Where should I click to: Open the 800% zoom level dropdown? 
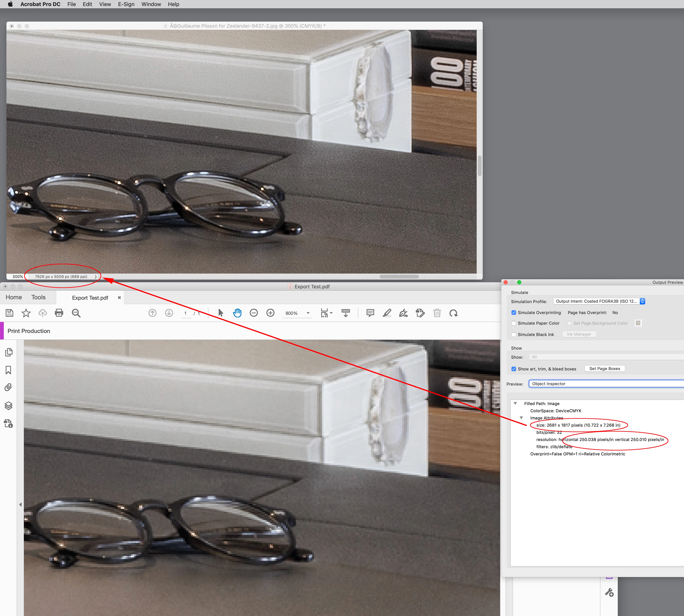[x=308, y=313]
